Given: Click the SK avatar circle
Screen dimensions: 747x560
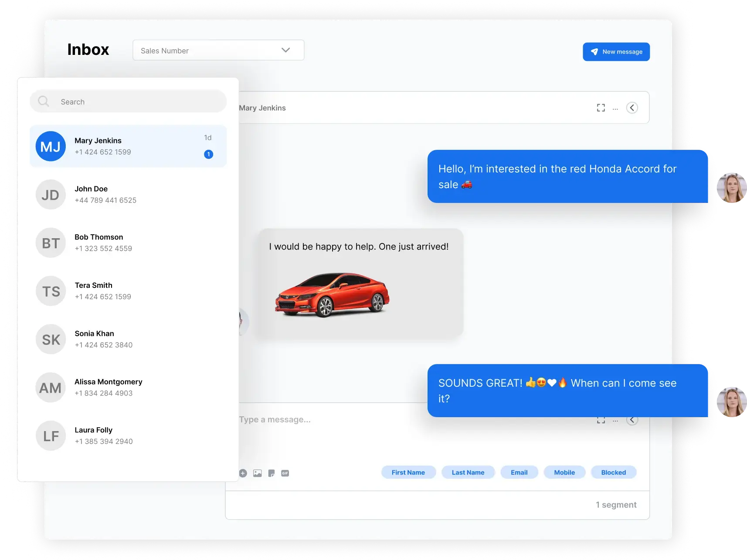Looking at the screenshot, I should click(x=51, y=339).
